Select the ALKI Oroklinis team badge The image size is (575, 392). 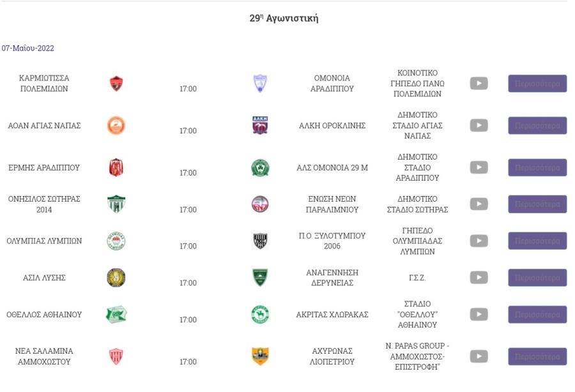pyautogui.click(x=261, y=125)
